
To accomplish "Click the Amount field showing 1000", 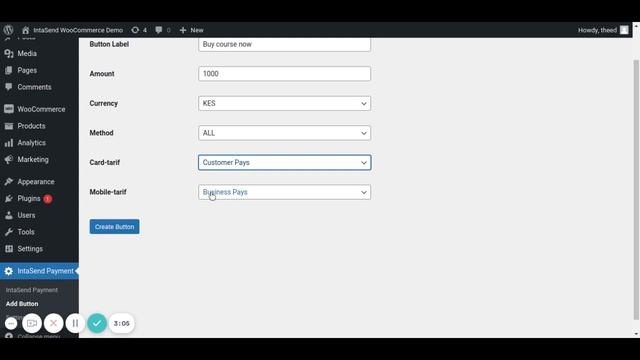I will [284, 74].
